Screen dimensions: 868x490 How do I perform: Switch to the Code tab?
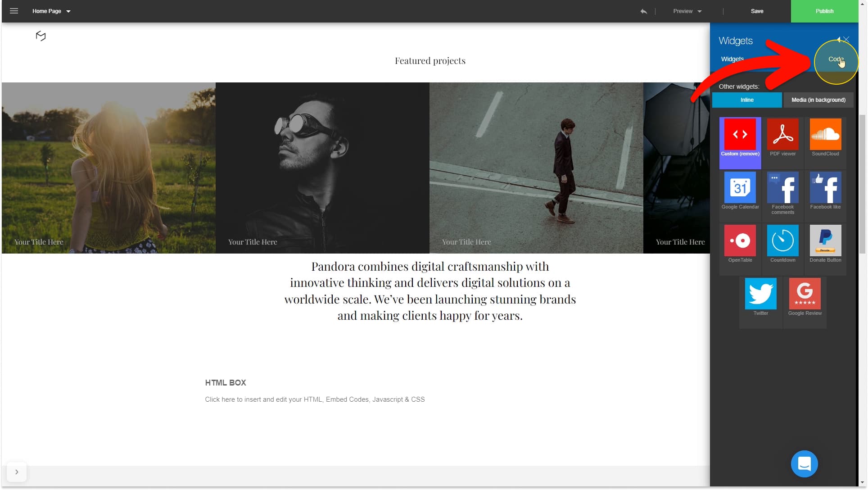point(836,59)
